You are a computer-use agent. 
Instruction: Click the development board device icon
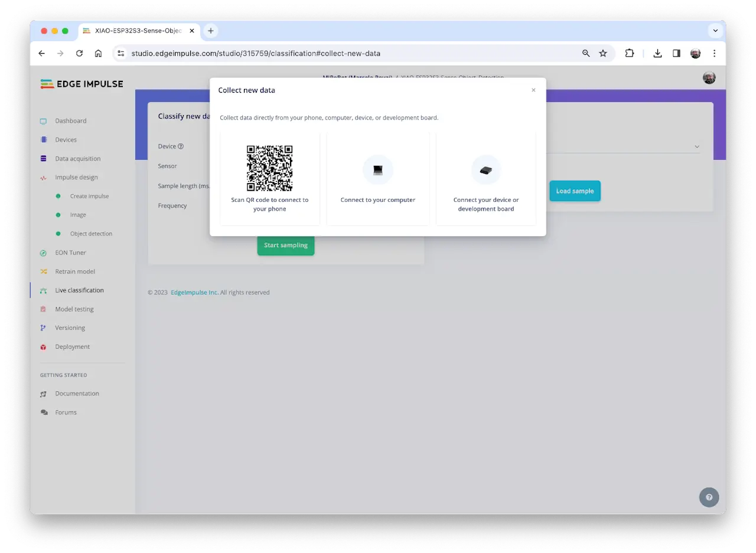point(485,170)
